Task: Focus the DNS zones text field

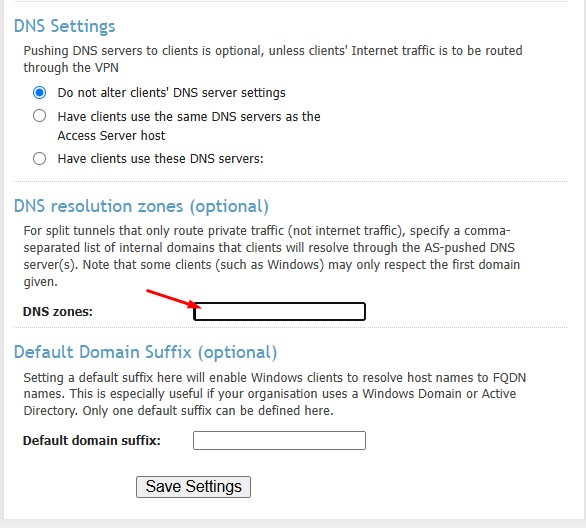Action: point(279,311)
